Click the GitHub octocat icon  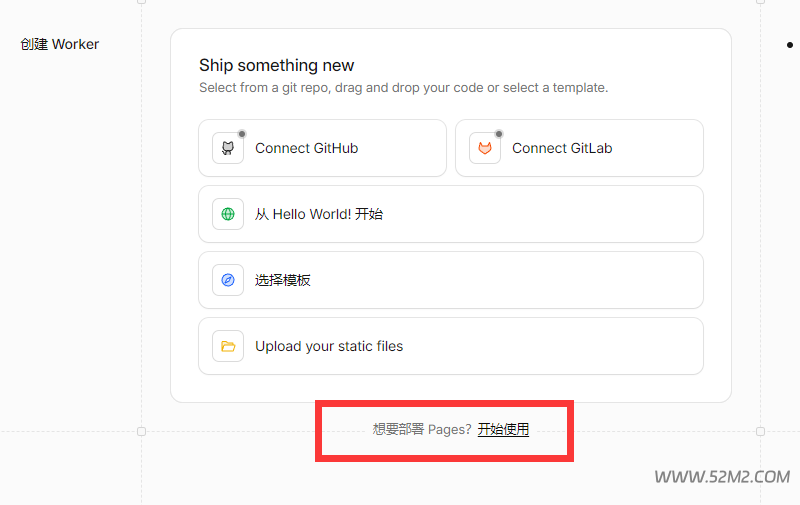[x=228, y=148]
